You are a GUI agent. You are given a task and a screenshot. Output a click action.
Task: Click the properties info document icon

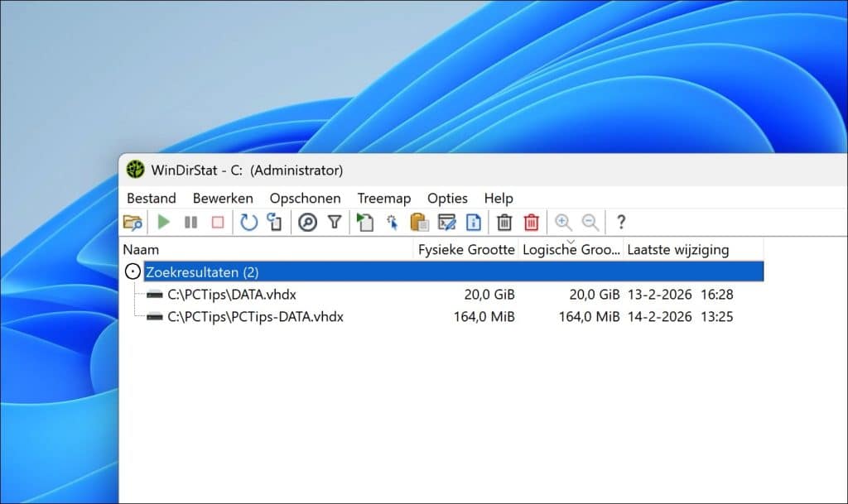point(474,222)
